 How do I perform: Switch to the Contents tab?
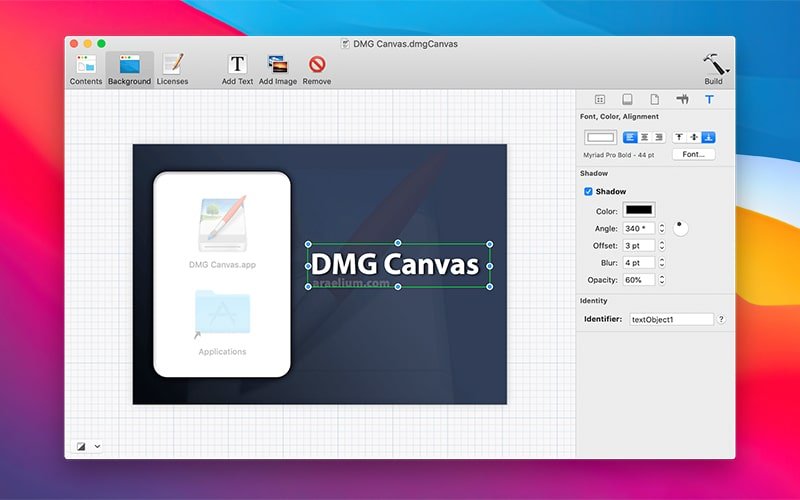86,68
